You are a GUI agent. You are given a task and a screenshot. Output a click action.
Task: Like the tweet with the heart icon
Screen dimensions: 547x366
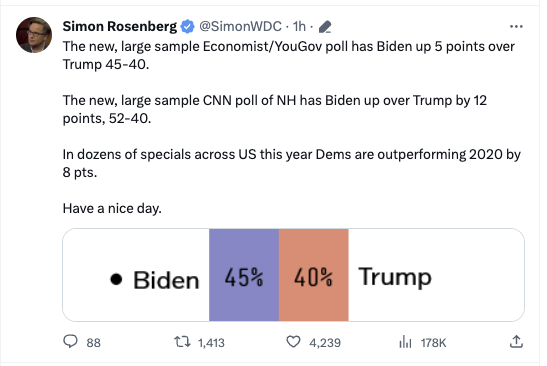pos(293,342)
